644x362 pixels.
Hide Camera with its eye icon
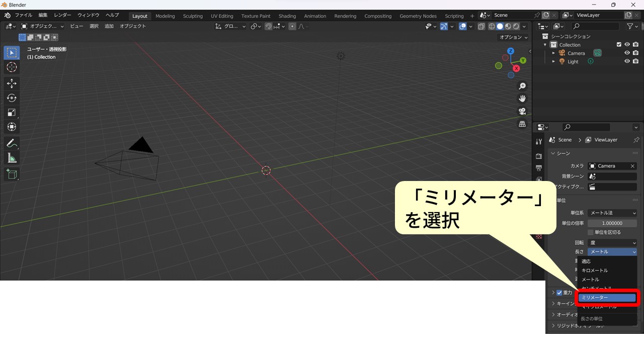627,53
